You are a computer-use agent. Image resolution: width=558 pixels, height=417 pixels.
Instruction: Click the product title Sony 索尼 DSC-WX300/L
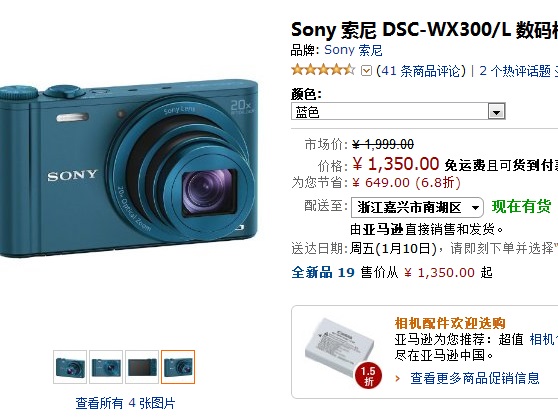click(x=401, y=30)
